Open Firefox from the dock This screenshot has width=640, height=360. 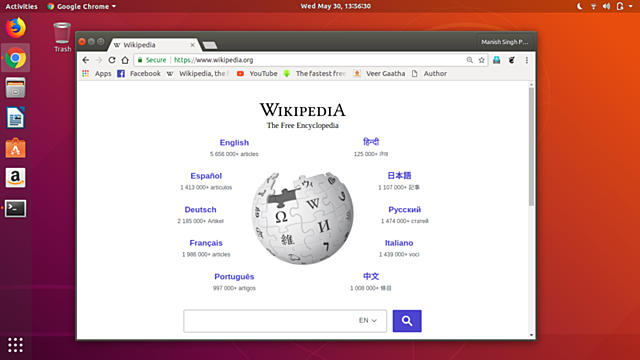(x=16, y=28)
